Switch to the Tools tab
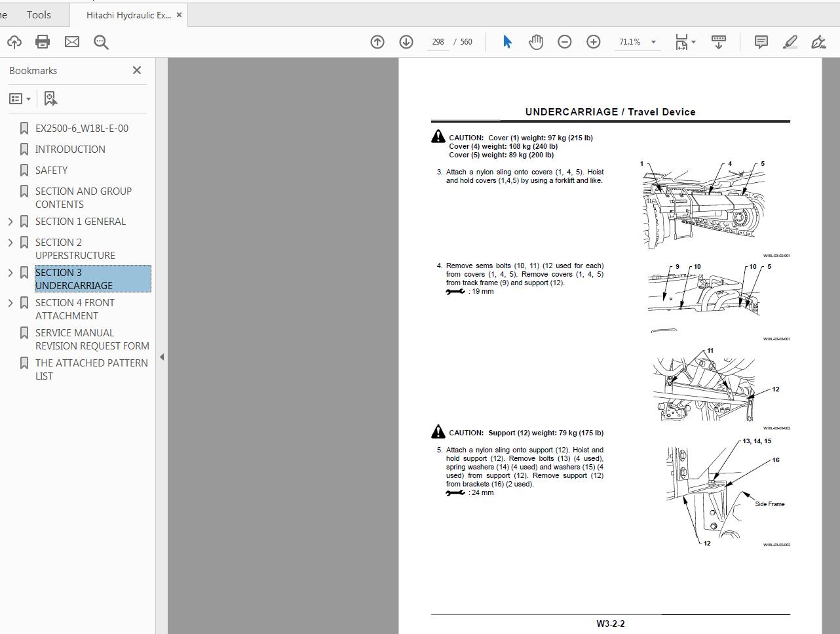Image resolution: width=840 pixels, height=634 pixels. (39, 14)
